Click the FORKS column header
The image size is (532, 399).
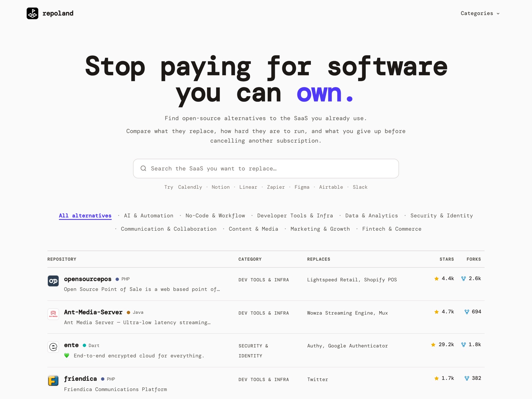(474, 259)
